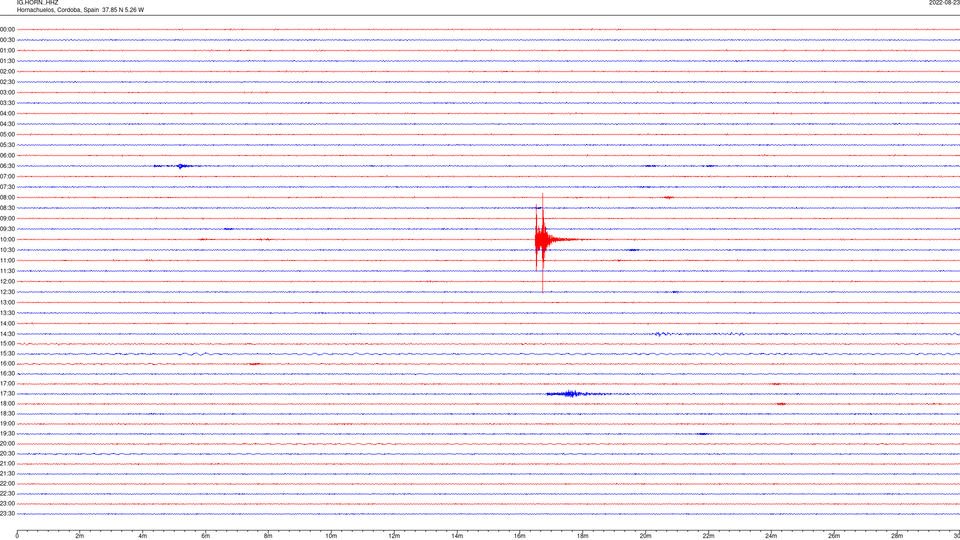
Task: Click the 08:30 time label
Action: [x=7, y=208]
